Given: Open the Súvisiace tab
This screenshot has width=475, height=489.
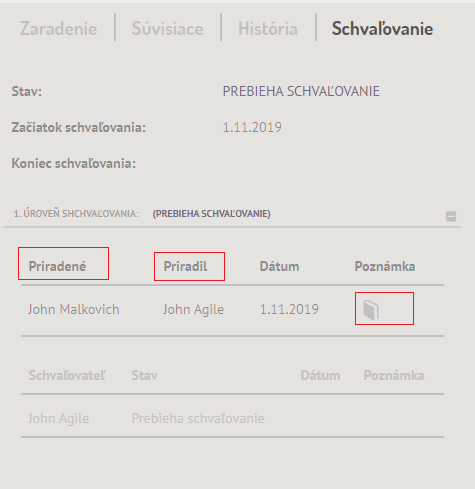Looking at the screenshot, I should [167, 29].
